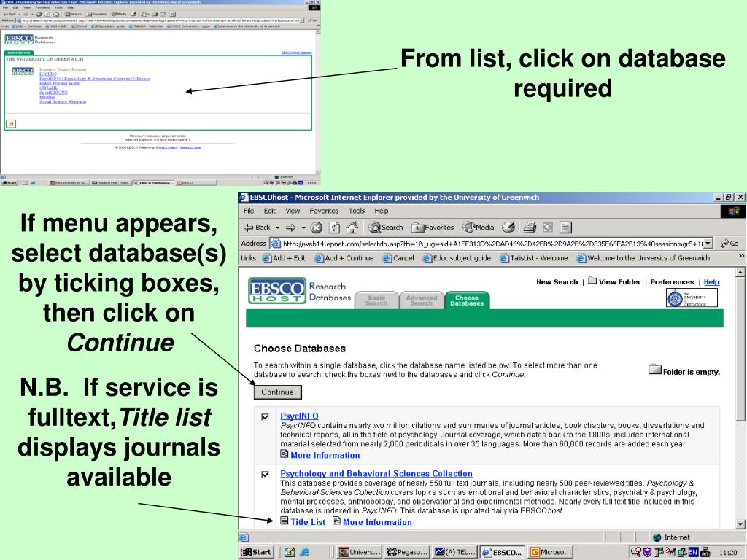Switch to the Univers... taskbar button

359,552
